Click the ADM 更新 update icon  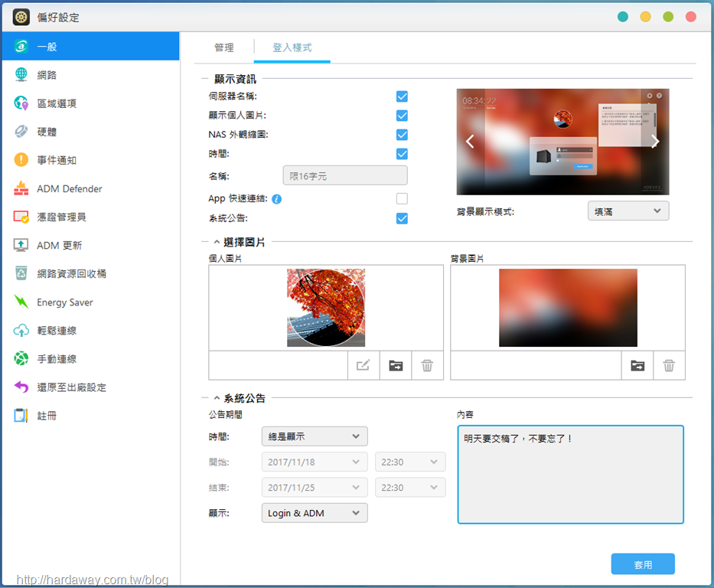[x=21, y=245]
